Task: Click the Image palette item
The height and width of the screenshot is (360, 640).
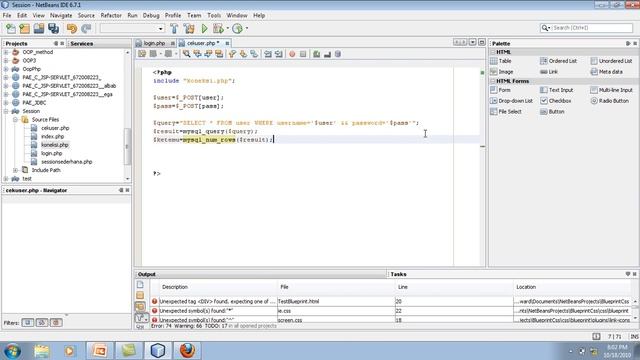Action: [502, 72]
